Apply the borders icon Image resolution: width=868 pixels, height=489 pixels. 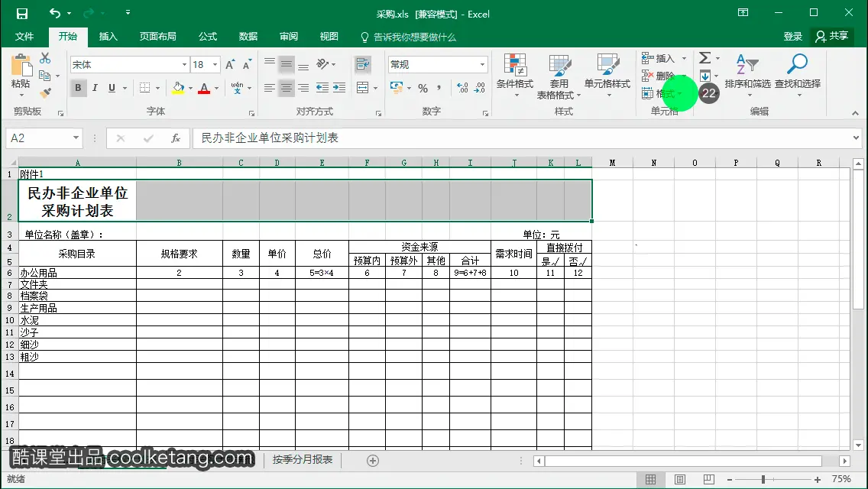pos(145,88)
